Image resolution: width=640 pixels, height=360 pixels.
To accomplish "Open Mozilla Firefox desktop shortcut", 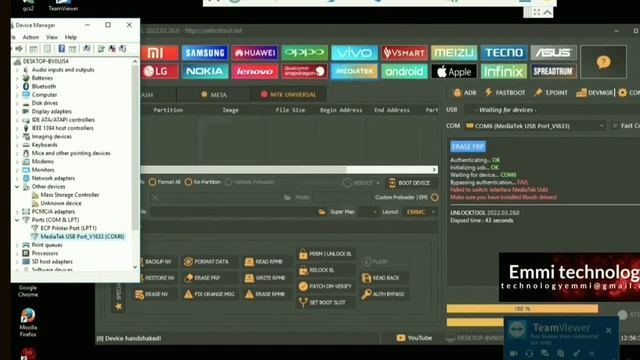I will pos(28,322).
